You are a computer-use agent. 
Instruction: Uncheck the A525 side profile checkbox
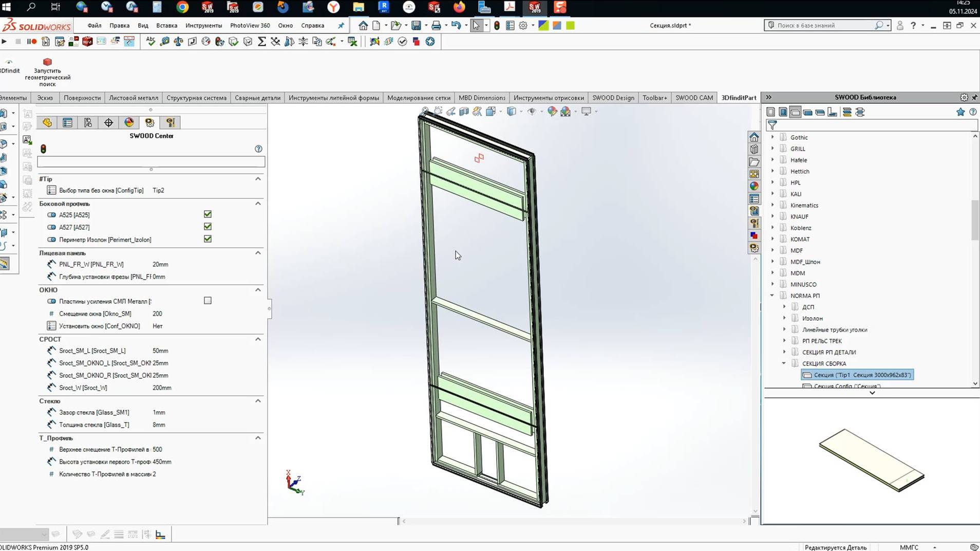(208, 214)
